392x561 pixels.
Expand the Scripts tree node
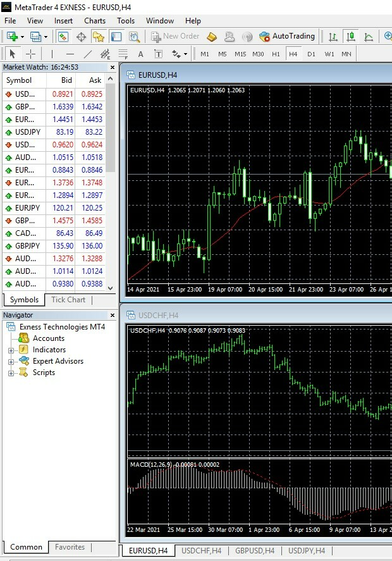[x=11, y=374]
